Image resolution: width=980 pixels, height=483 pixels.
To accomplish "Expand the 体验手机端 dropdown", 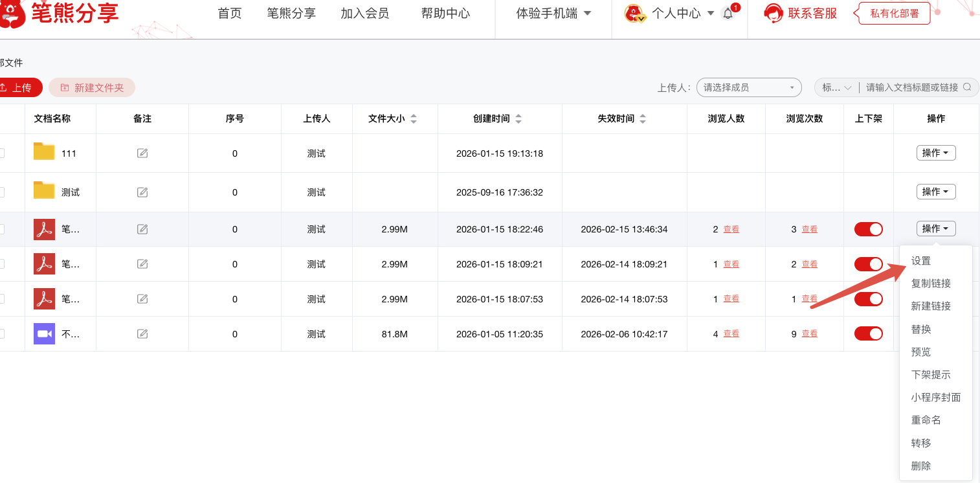I will (553, 14).
